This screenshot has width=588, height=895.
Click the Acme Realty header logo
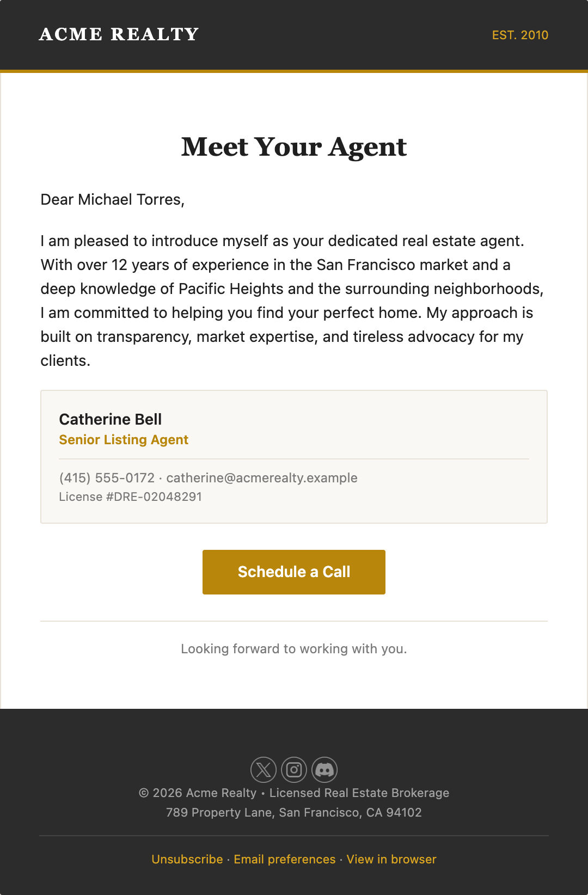pyautogui.click(x=119, y=34)
